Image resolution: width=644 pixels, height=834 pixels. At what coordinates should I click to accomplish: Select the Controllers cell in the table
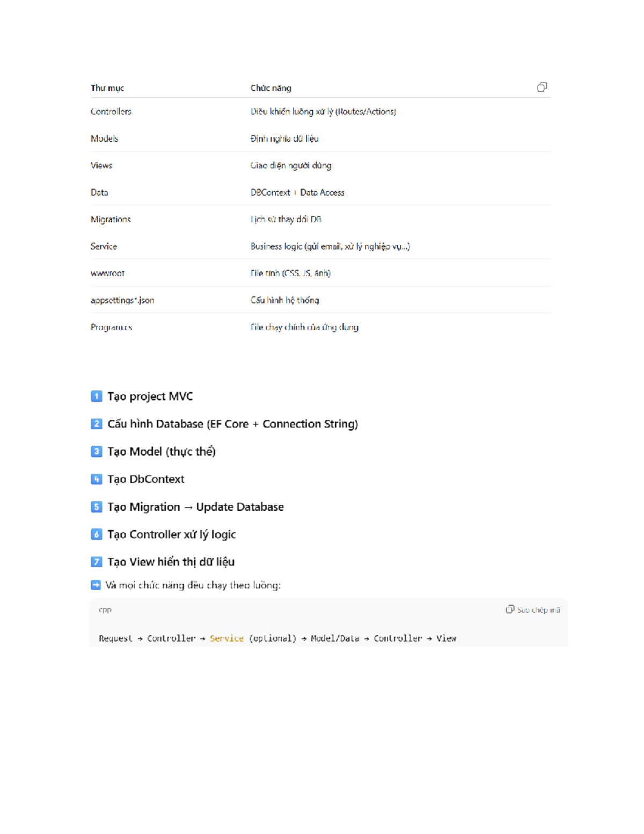111,112
